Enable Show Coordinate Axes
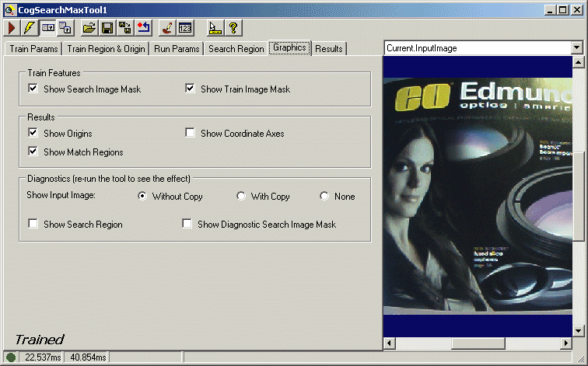 click(190, 133)
